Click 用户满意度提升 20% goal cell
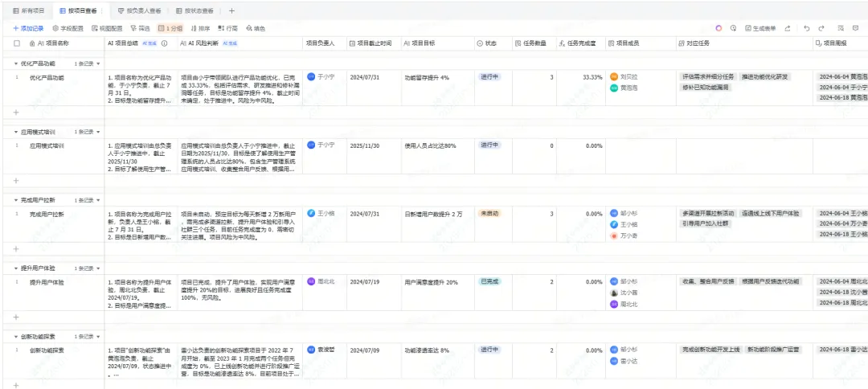The height and width of the screenshot is (389, 868). [437, 293]
